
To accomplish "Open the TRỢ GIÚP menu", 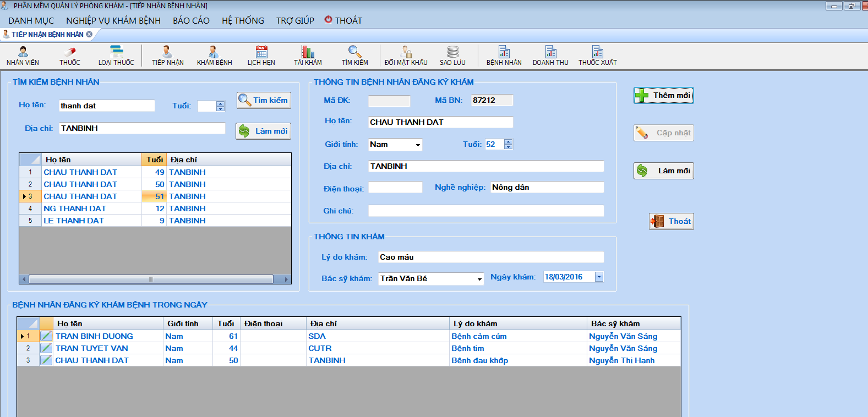I will point(295,20).
